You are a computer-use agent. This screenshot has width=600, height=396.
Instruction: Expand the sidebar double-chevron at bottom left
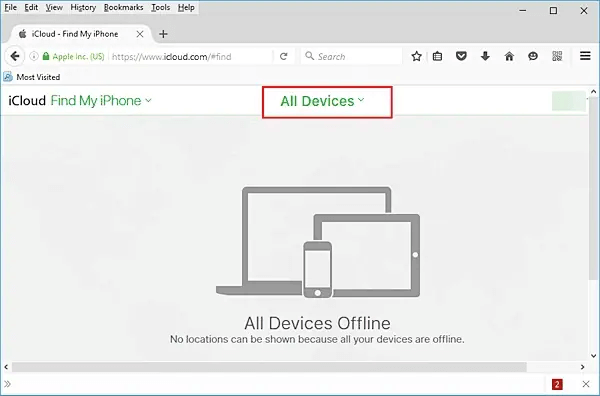[7, 384]
